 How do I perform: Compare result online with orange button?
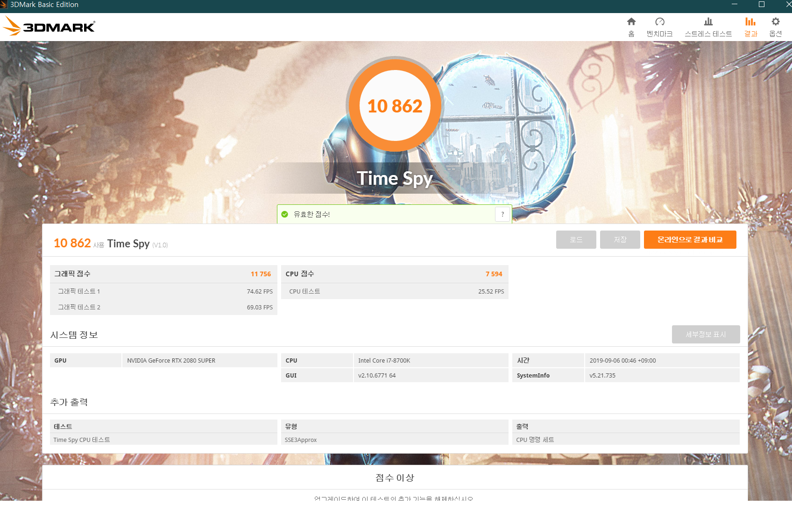coord(690,239)
